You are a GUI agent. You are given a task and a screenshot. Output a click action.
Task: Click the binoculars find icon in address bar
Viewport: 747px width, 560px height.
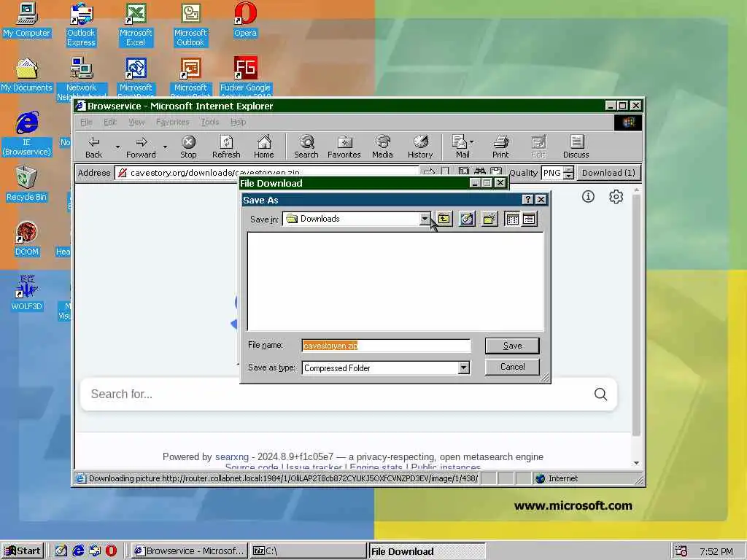point(480,171)
